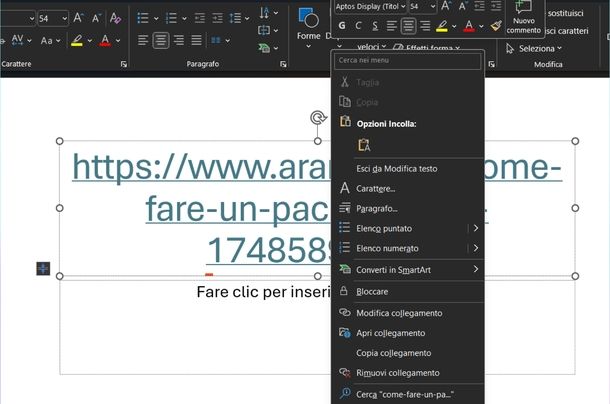The width and height of the screenshot is (610, 404).
Task: Click the Format Painter brush icon
Action: pos(496,26)
